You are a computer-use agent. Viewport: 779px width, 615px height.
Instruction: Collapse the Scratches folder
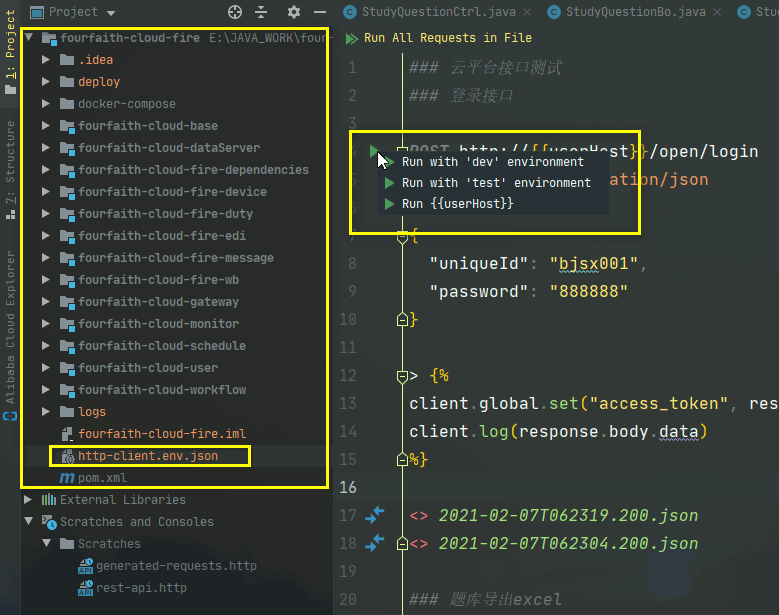[x=47, y=543]
